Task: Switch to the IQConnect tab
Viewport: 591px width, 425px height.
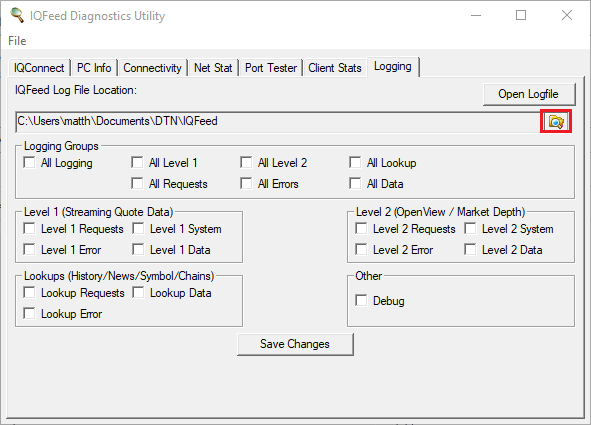Action: coord(39,68)
